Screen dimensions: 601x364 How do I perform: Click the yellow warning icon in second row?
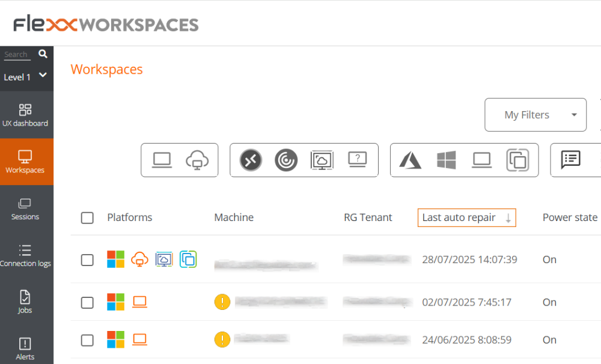coord(222,302)
